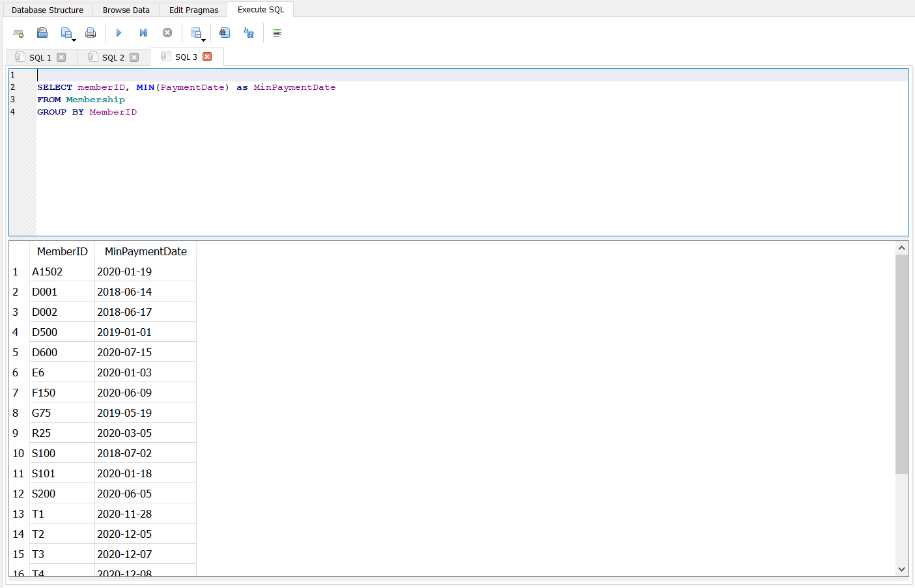The height and width of the screenshot is (588, 915).
Task: Sort results by MinPaymentDate column header
Action: pos(146,251)
